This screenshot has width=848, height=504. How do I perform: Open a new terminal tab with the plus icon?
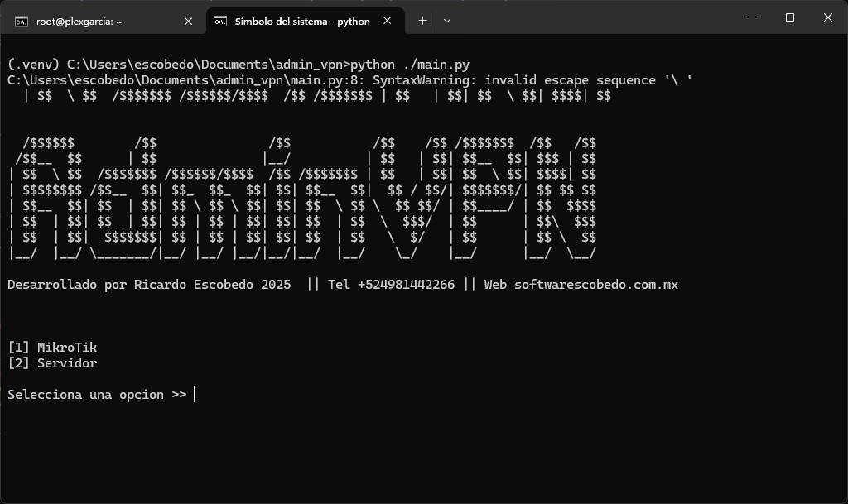tap(424, 21)
